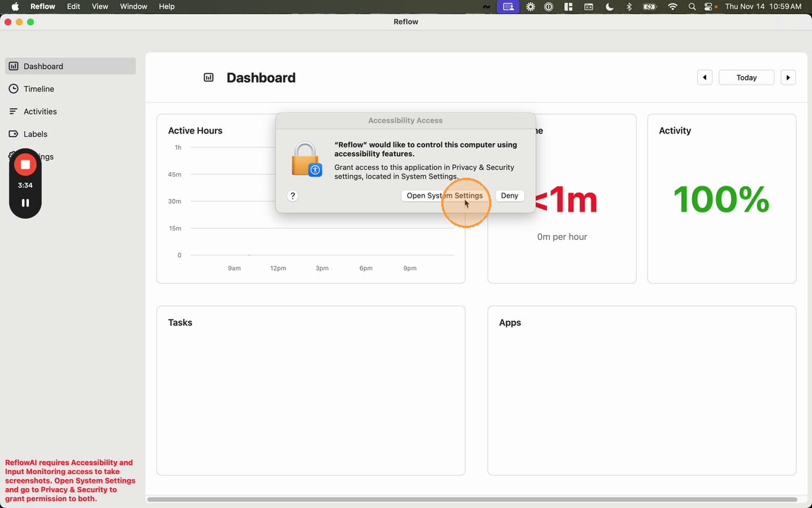Image resolution: width=812 pixels, height=508 pixels.
Task: Open the Wi-Fi menu
Action: click(x=672, y=7)
